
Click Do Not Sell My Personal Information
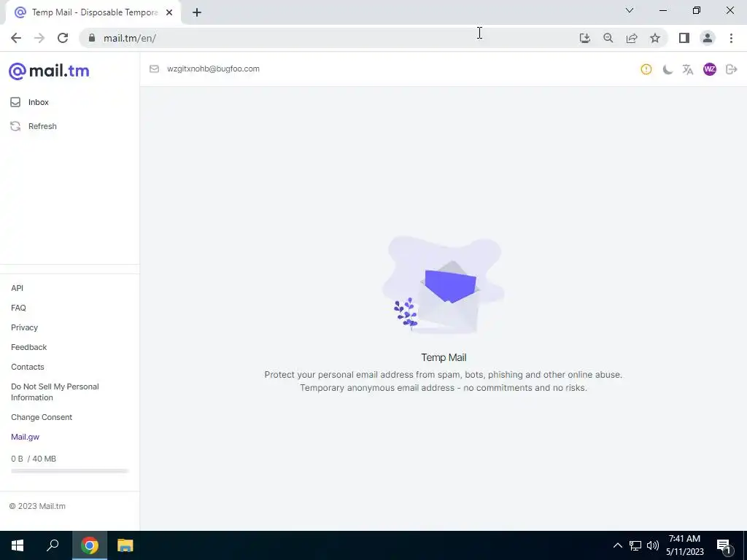pyautogui.click(x=55, y=392)
